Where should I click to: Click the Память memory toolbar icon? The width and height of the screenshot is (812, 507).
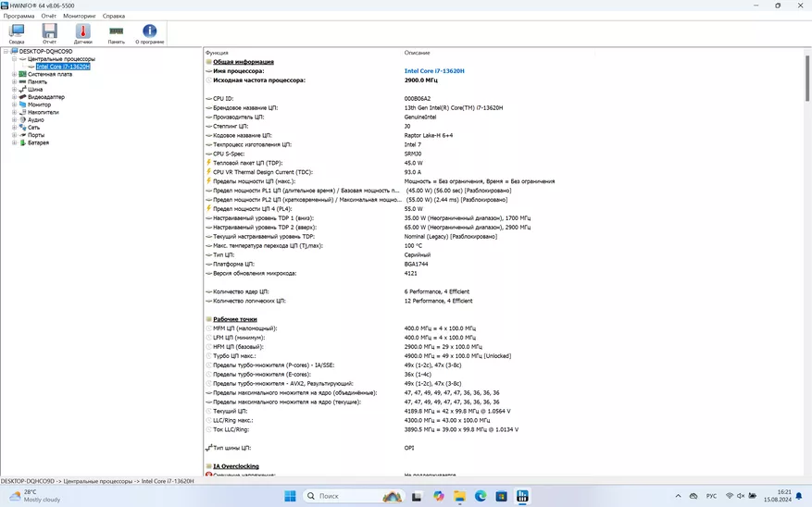coord(116,33)
